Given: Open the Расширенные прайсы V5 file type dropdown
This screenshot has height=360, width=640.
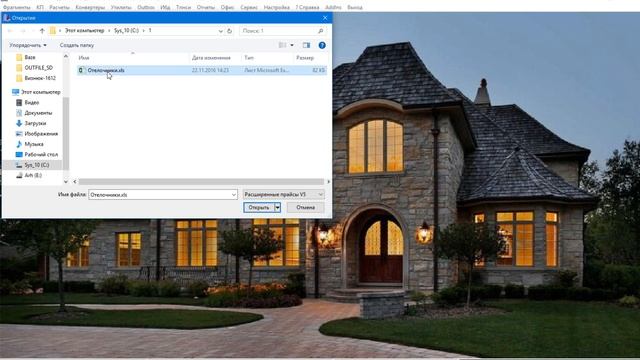Looking at the screenshot, I should coord(283,195).
